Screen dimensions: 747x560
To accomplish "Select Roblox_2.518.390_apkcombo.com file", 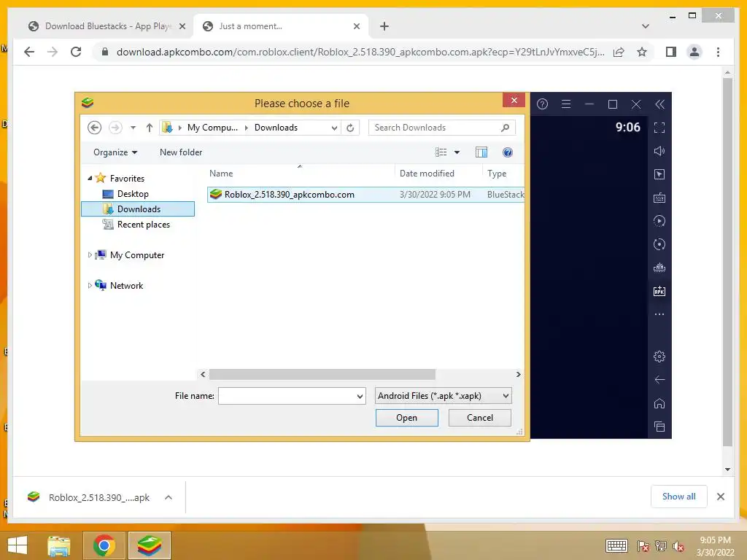I will click(x=366, y=194).
